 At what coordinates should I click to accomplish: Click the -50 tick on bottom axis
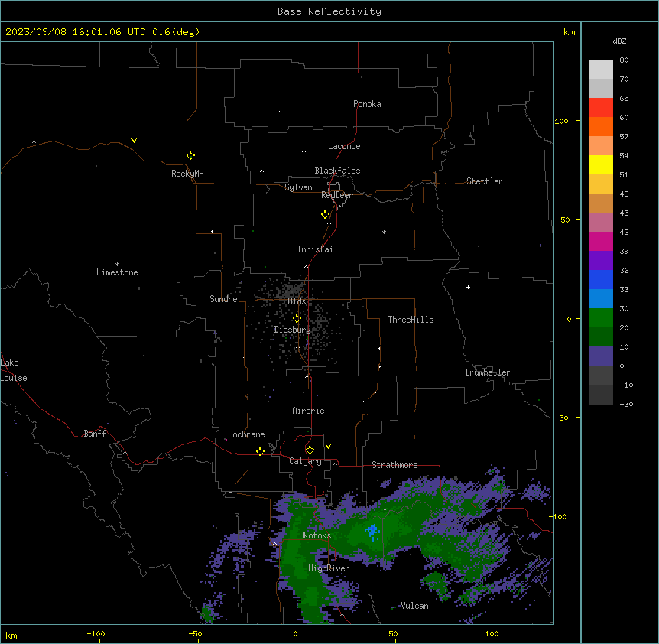(195, 633)
